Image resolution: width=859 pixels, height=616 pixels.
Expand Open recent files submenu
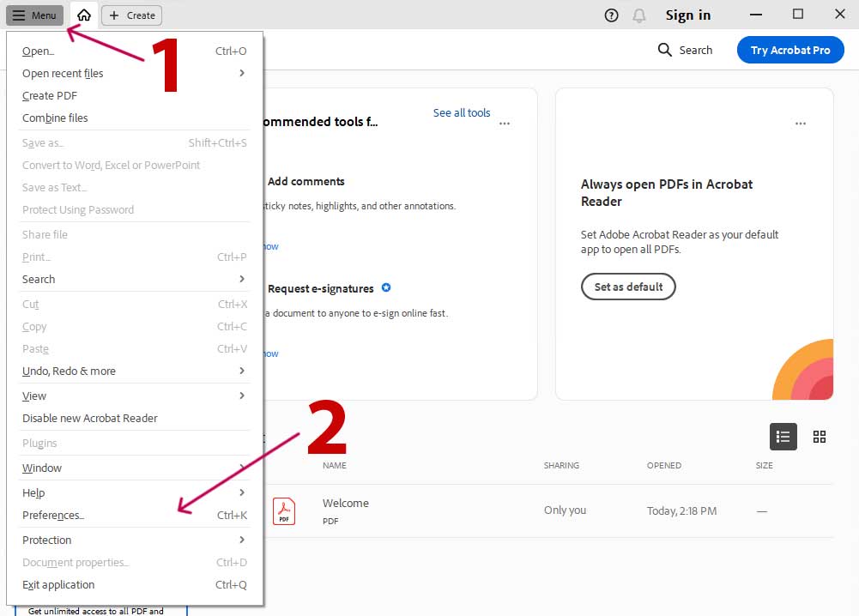tap(134, 74)
